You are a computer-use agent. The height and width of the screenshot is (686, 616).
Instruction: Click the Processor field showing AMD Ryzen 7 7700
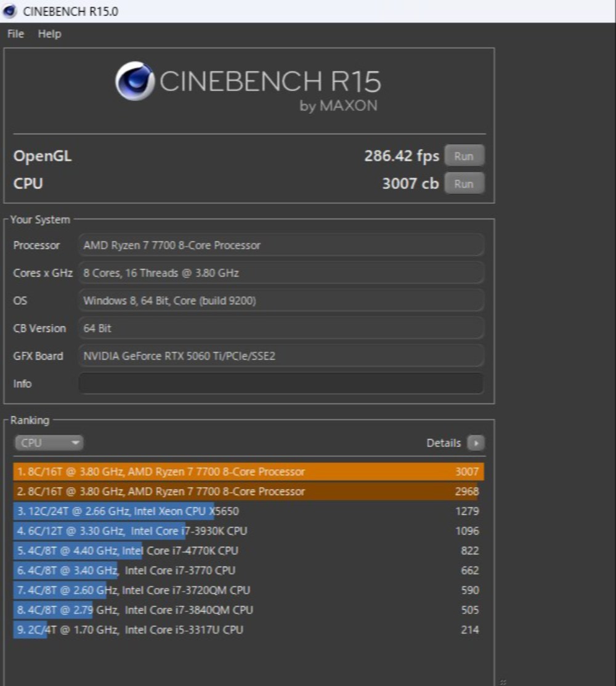pyautogui.click(x=282, y=245)
